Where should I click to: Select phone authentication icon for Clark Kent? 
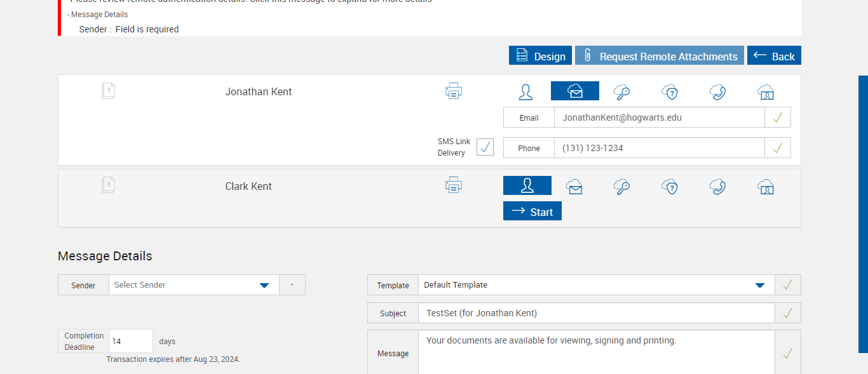tap(717, 187)
